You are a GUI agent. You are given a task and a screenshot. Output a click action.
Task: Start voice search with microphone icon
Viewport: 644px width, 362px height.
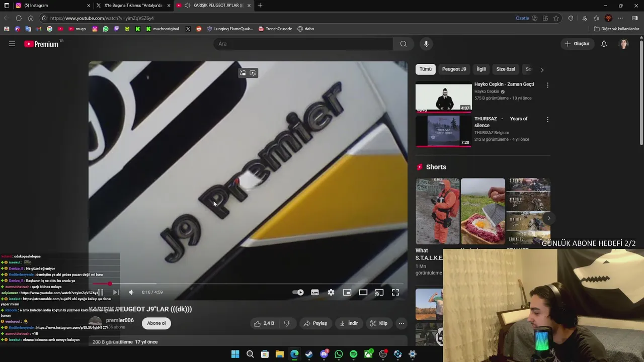tap(426, 44)
